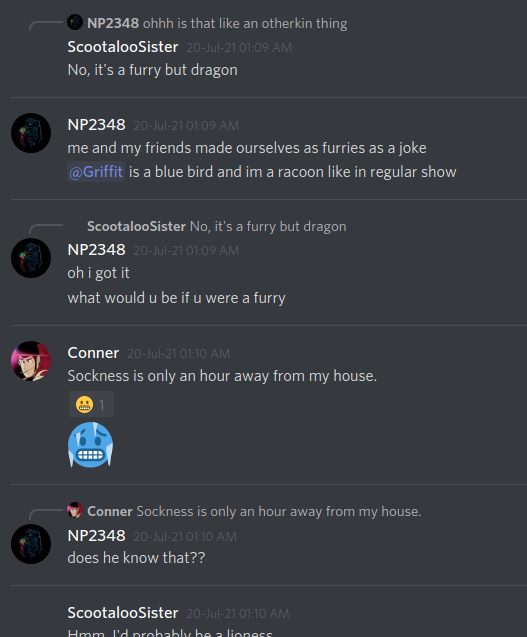
Task: Click the Conner username above Sockness message
Action: [x=93, y=353]
